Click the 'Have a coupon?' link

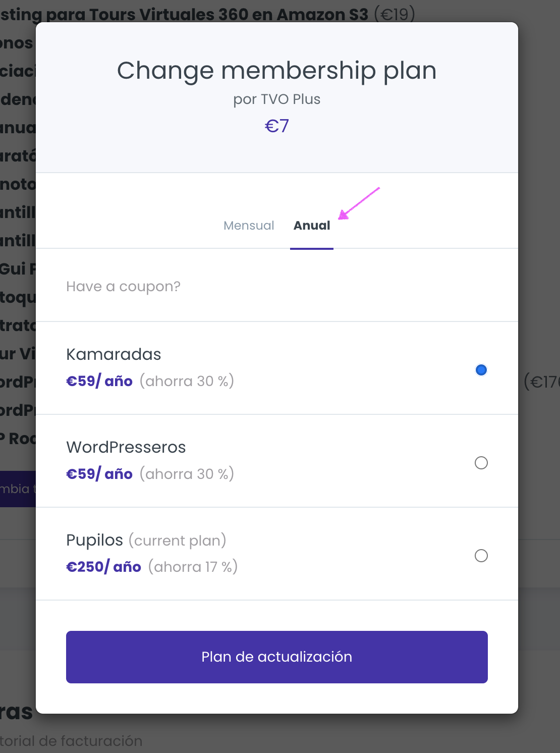(x=123, y=287)
